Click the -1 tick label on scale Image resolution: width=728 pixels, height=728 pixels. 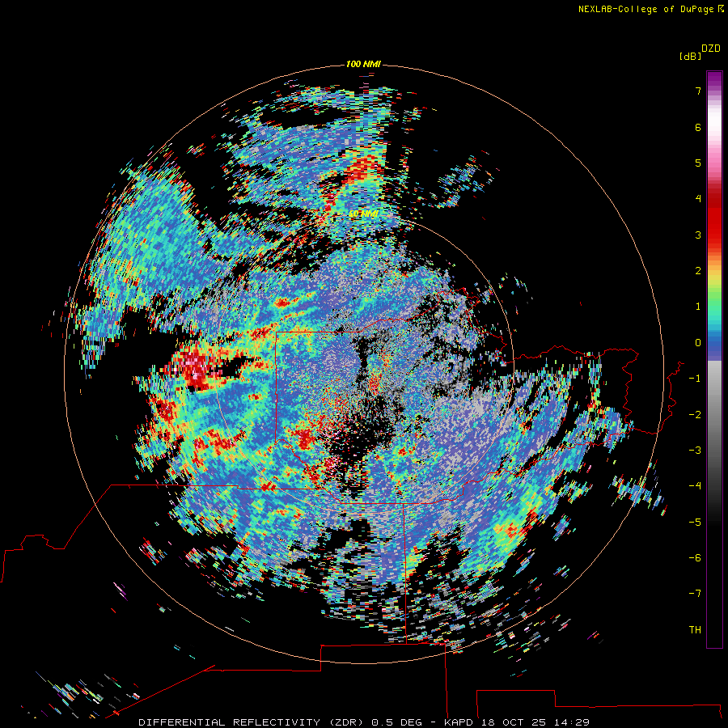(x=695, y=379)
